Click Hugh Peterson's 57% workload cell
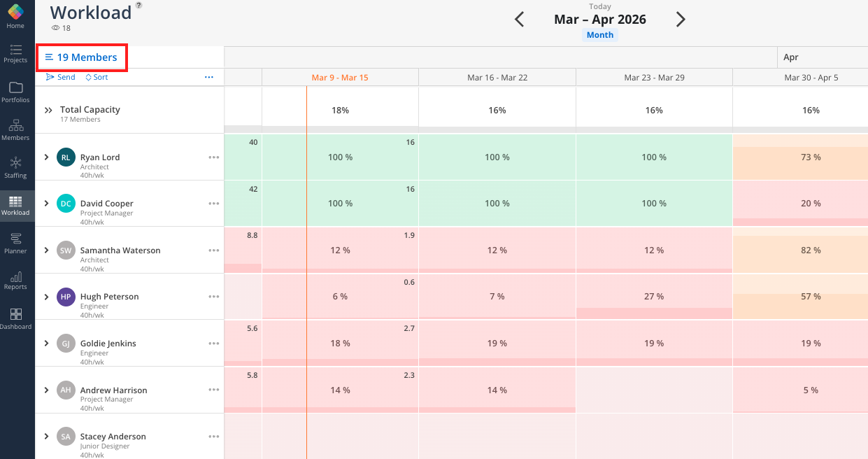 (811, 297)
